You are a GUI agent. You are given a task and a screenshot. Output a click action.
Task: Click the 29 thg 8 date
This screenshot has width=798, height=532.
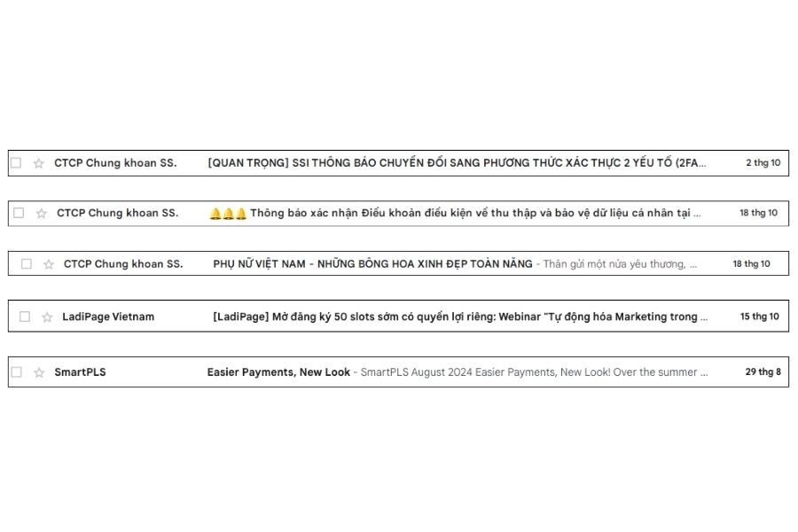(x=763, y=372)
